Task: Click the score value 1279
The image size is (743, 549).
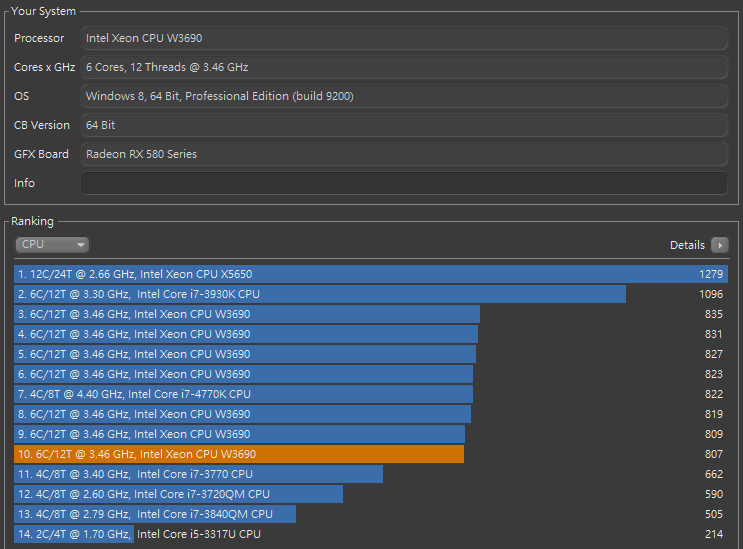Action: (x=711, y=274)
